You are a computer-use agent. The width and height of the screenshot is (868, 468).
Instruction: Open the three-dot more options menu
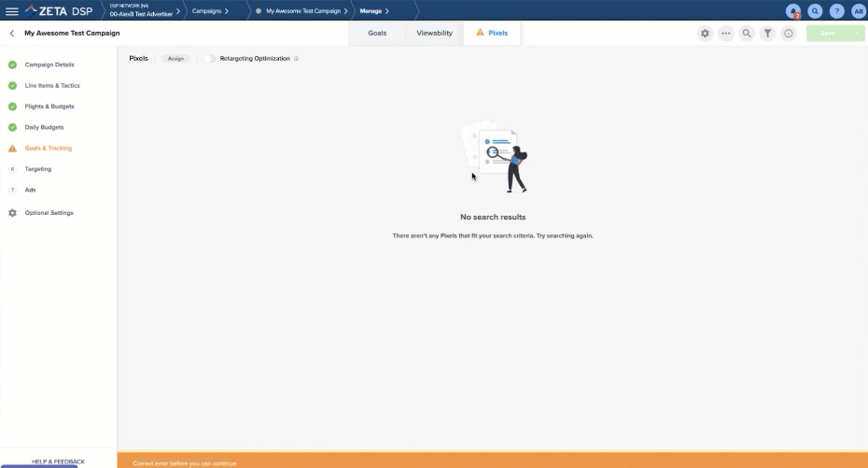coord(726,34)
